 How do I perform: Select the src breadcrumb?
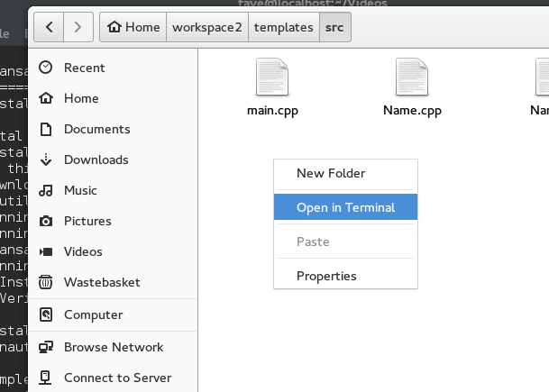[x=334, y=27]
